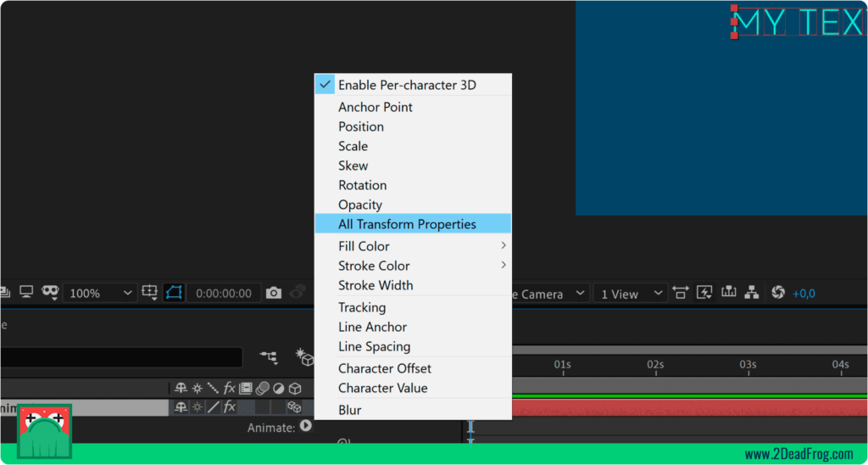This screenshot has width=868, height=465.
Task: Toggle the layer's fx effects switch
Action: tap(229, 408)
